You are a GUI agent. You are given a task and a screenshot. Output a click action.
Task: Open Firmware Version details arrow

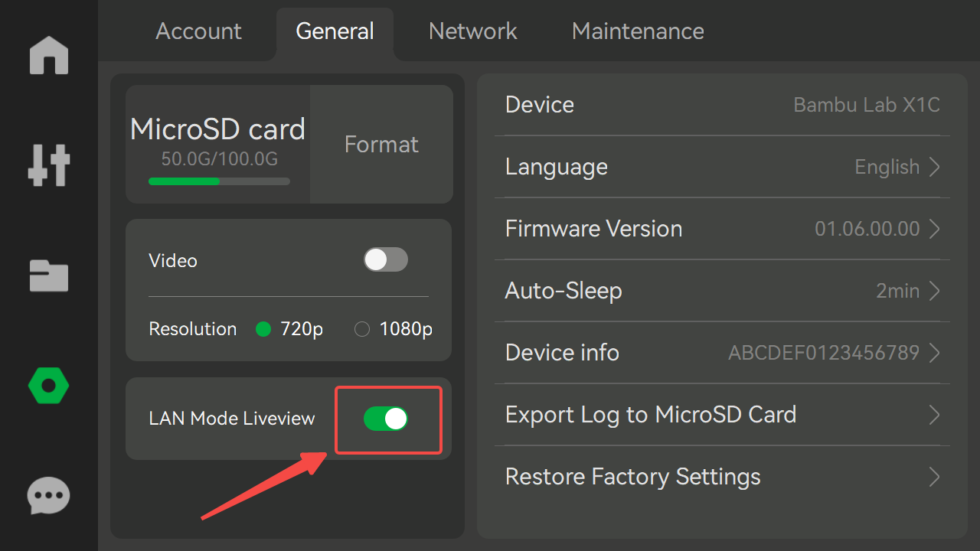(x=934, y=229)
